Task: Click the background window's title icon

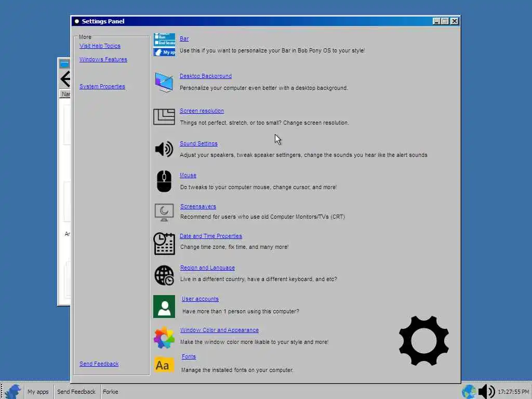Action: pos(64,63)
